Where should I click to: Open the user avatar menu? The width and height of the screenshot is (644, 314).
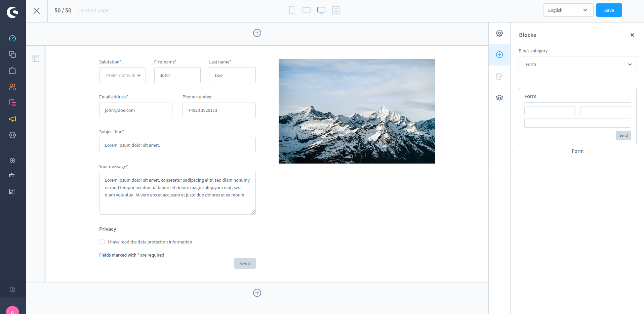pos(12,310)
